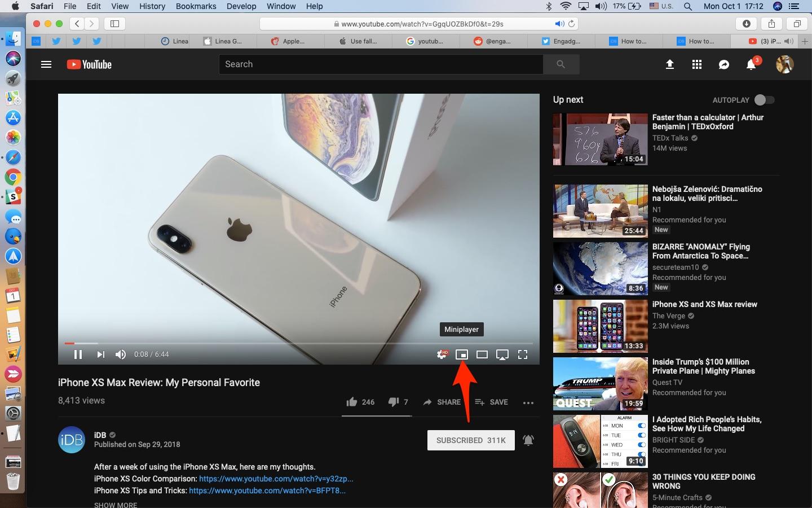Open AirPlay from the video player
The image size is (812, 508).
coord(502,354)
